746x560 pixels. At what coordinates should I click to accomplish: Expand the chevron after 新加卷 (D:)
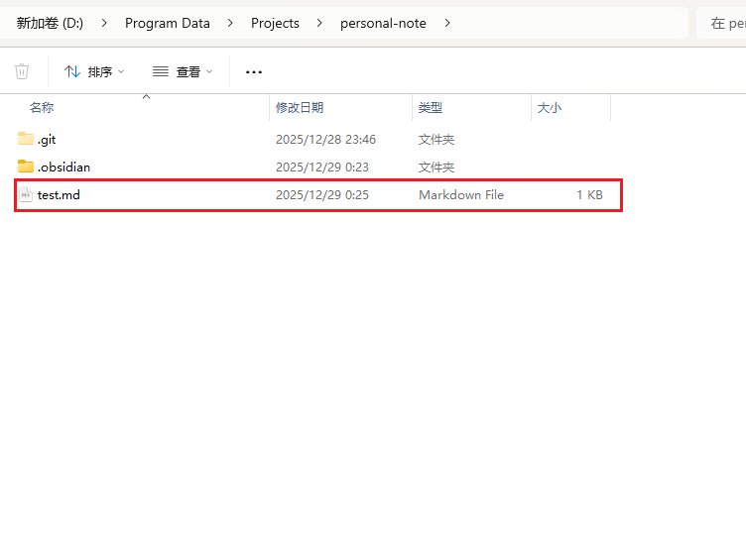click(104, 23)
